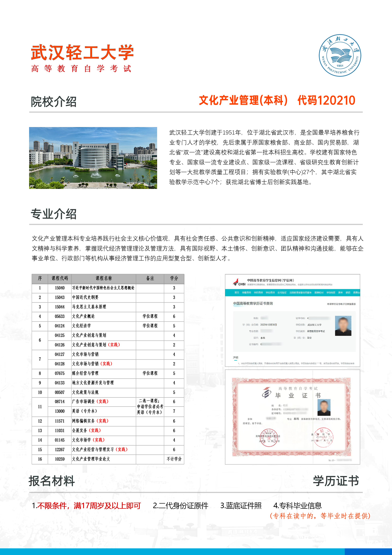Select the 中国近代史纲要 course name
Viewport: 392px width, 555px height.
click(x=85, y=297)
